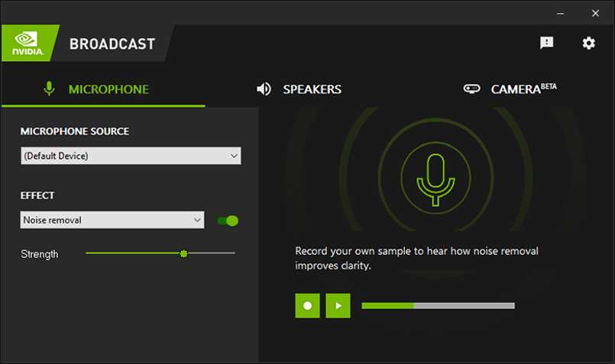The height and width of the screenshot is (364, 615).
Task: Start recording a sample with record button
Action: point(307,305)
